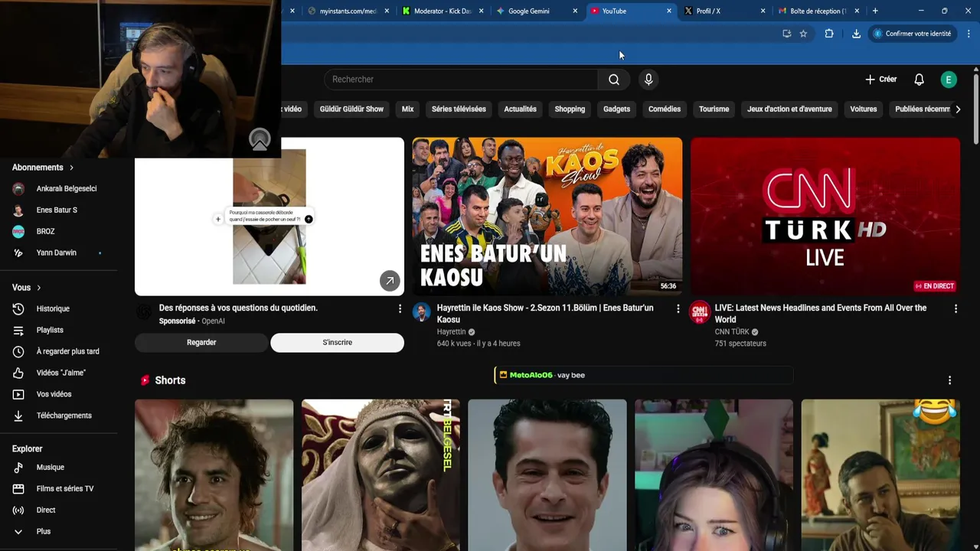Open the ad external link arrow
Image resolution: width=980 pixels, height=551 pixels.
[390, 281]
